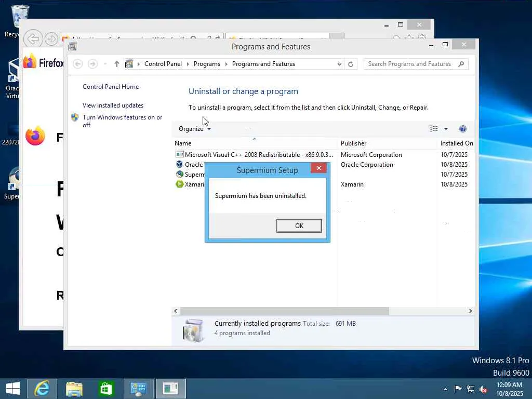The image size is (532, 399).
Task: Close the Supermium Setup dialog
Action: [318, 168]
